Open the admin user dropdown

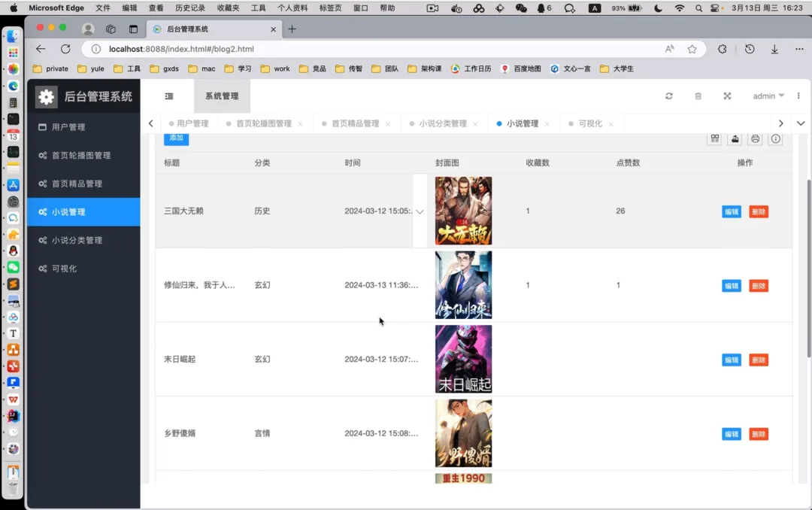768,96
